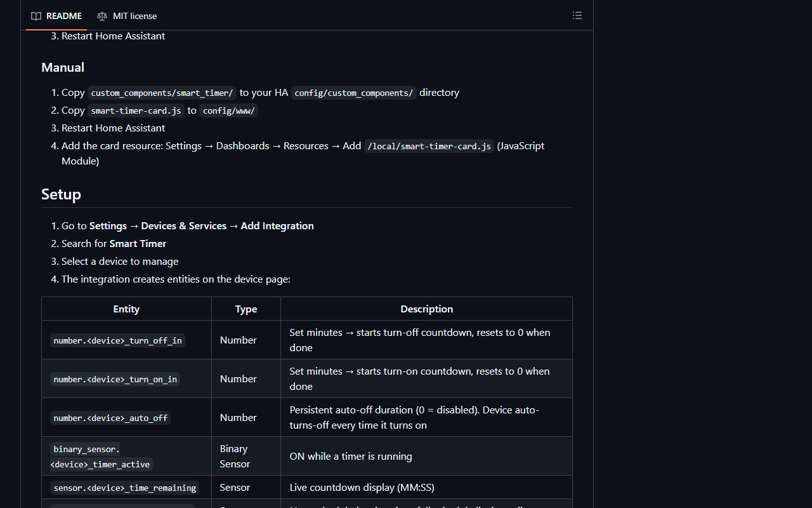812x508 pixels.
Task: Click the "sensor.<device>_time_remaining" entity cell
Action: (125, 488)
